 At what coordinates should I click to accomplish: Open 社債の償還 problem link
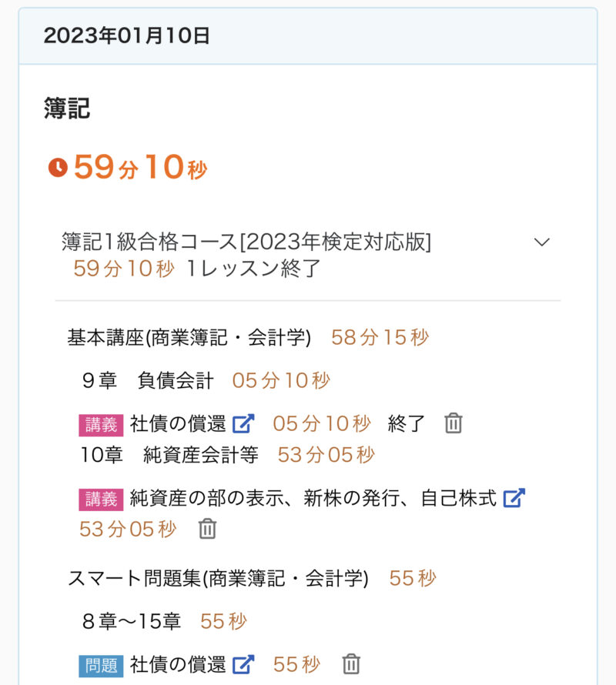(x=178, y=664)
